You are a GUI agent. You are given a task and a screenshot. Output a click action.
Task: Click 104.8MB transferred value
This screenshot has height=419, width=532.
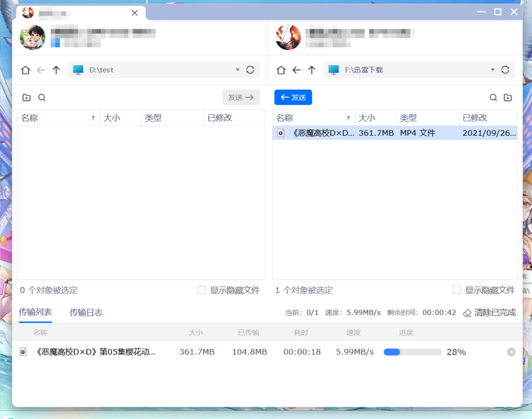(249, 352)
